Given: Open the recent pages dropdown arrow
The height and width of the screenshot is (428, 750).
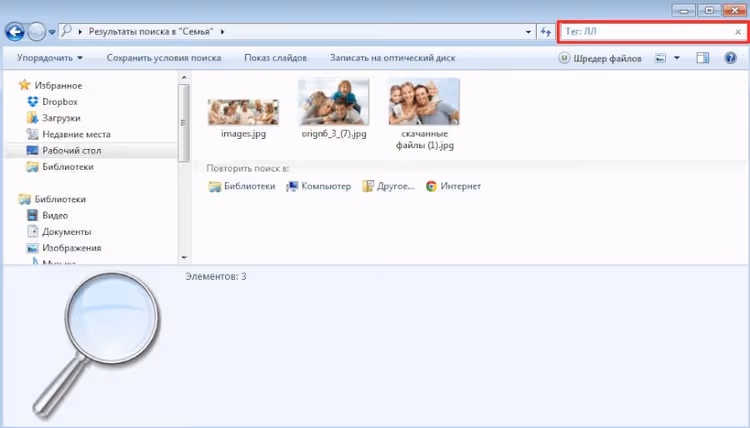Looking at the screenshot, I should [x=52, y=33].
